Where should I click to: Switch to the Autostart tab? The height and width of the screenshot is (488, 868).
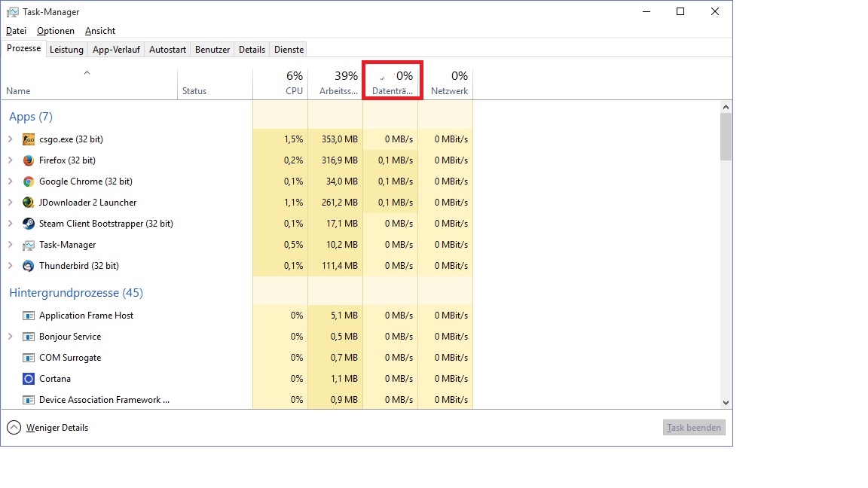click(168, 50)
